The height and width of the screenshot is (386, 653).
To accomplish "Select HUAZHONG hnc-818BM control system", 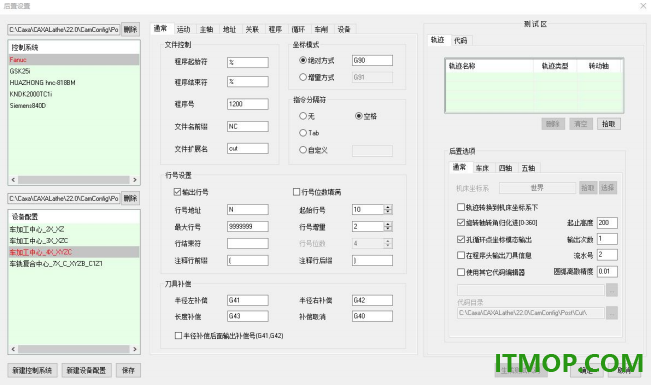I will pos(74,83).
